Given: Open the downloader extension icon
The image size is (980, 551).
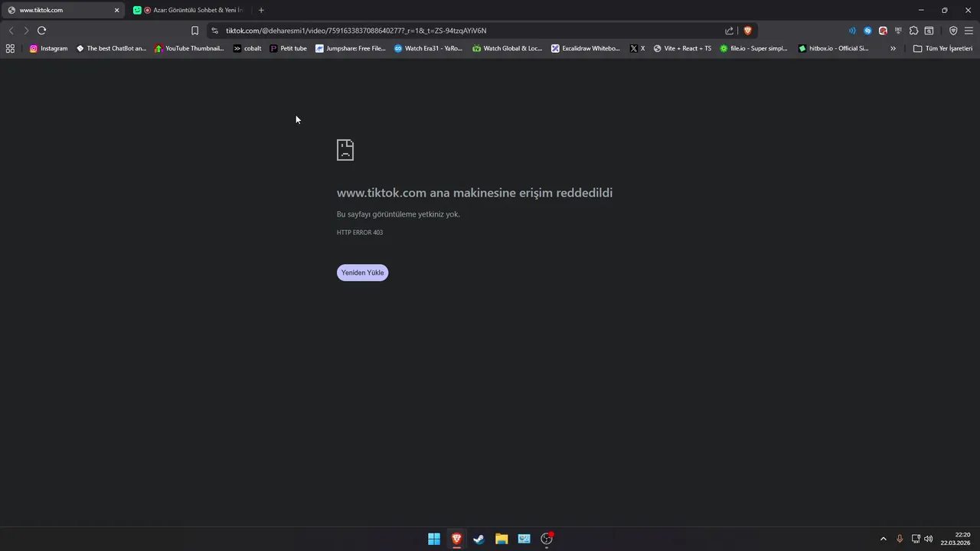Looking at the screenshot, I should point(898,31).
